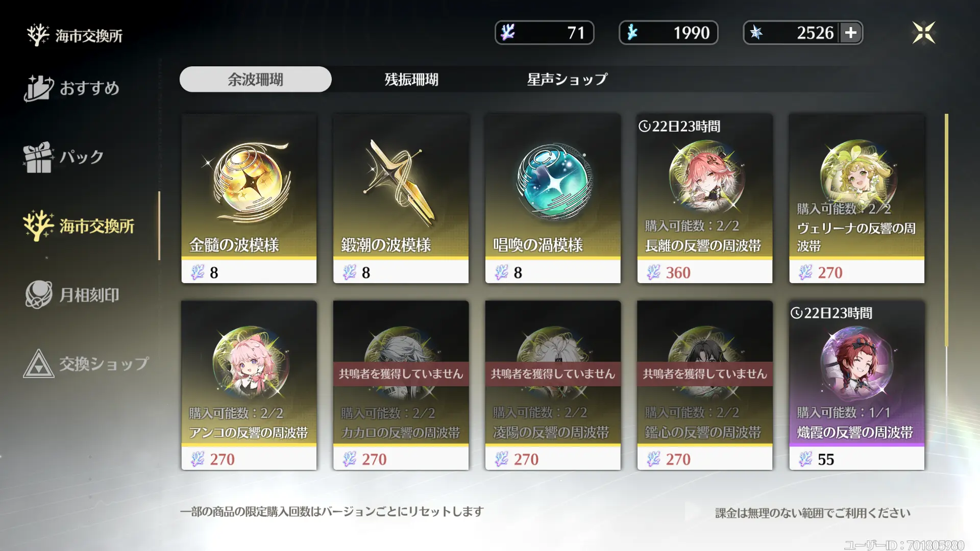Select 海市交換所 in the sidebar
This screenshot has width=980, height=551.
pos(79,226)
